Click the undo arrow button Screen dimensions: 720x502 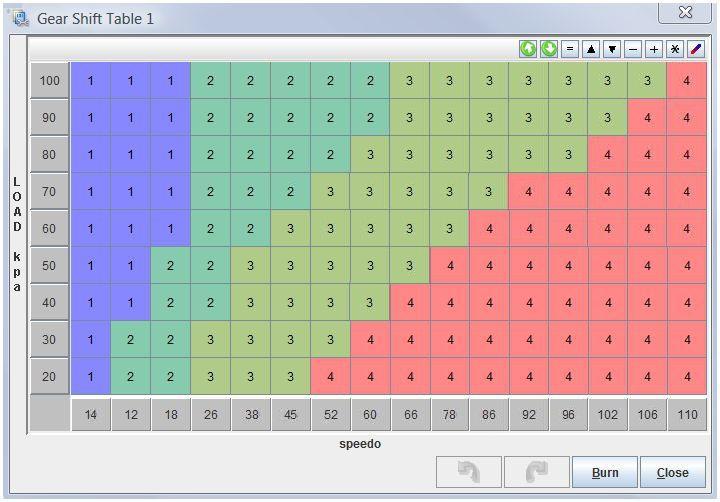469,472
